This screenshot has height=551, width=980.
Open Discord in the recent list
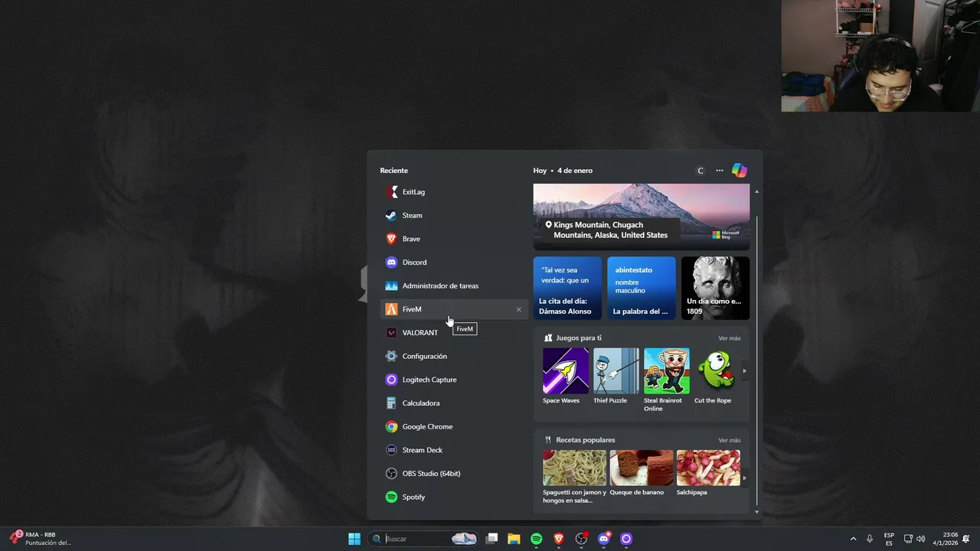click(x=453, y=262)
